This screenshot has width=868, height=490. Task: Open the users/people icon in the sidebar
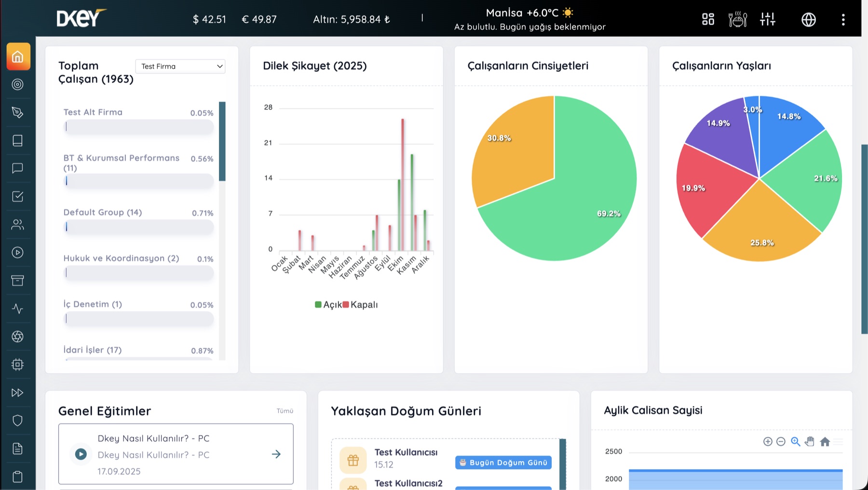[18, 224]
